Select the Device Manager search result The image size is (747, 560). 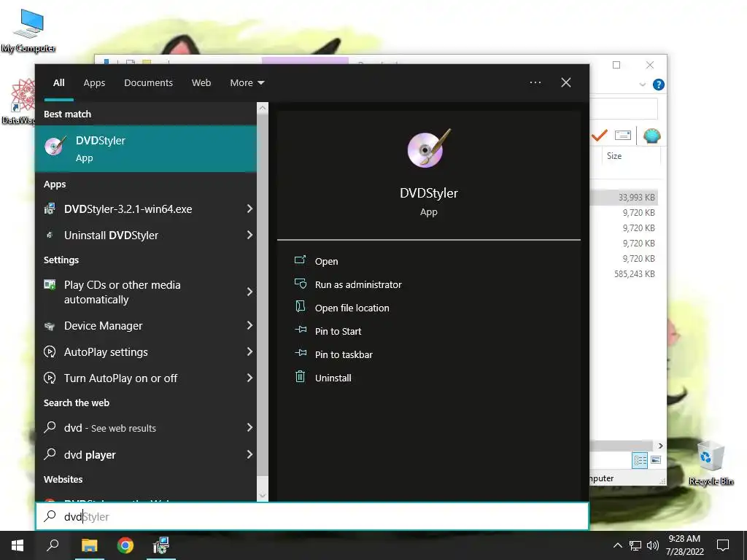(x=146, y=326)
